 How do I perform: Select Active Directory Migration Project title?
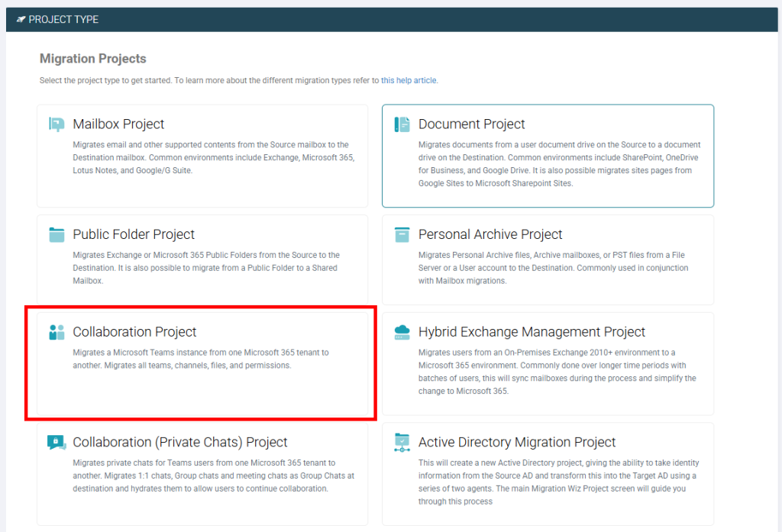517,442
